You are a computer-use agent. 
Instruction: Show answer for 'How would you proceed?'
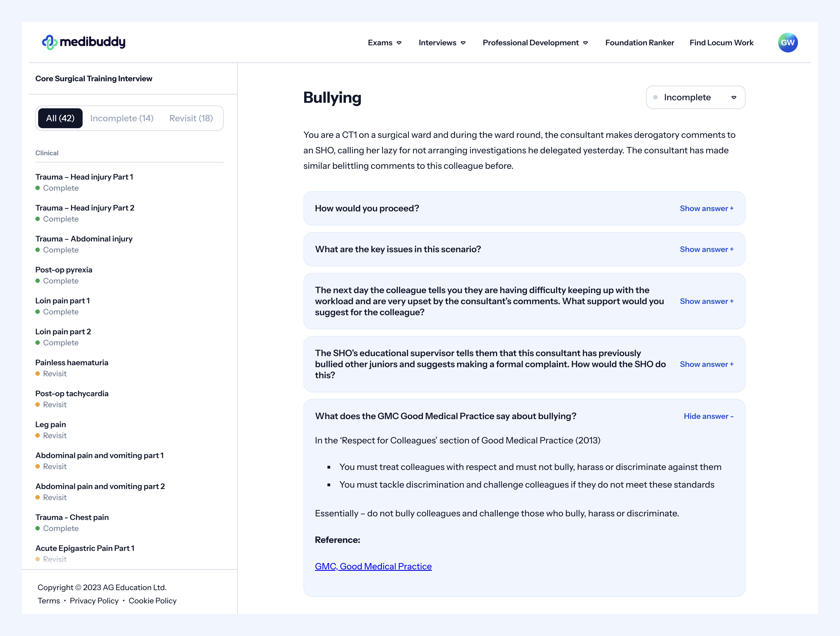[x=706, y=209]
